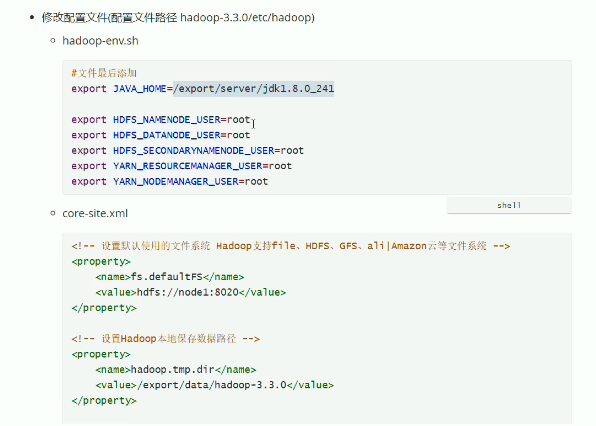The width and height of the screenshot is (596, 426).
Task: Click the last closing property tag
Action: click(x=104, y=401)
